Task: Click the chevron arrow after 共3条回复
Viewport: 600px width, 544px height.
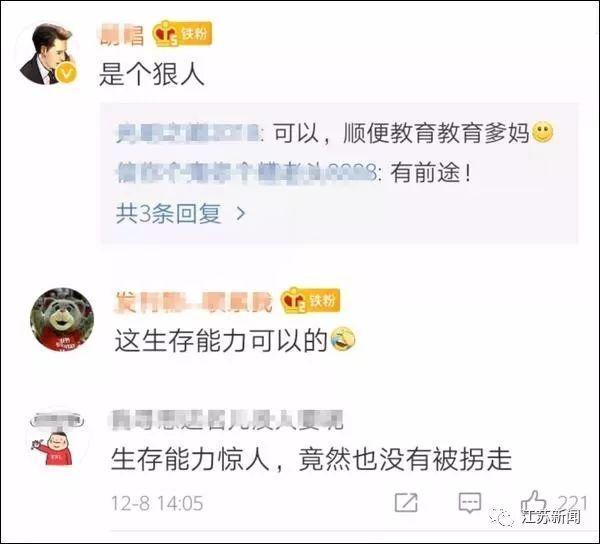Action: click(x=240, y=213)
